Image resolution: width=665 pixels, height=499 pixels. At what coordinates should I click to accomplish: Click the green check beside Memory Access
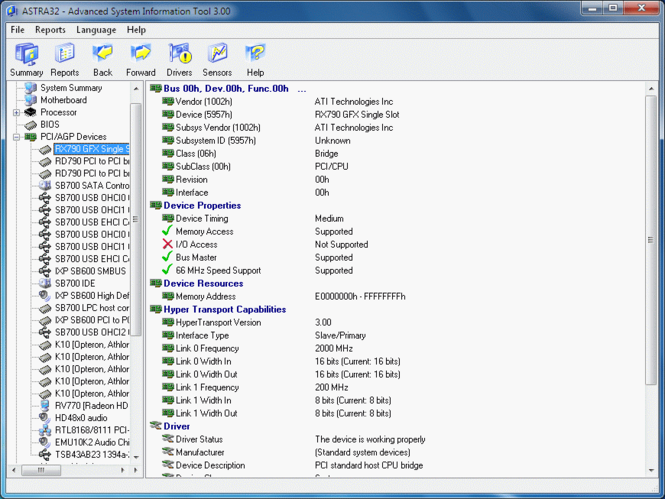168,231
